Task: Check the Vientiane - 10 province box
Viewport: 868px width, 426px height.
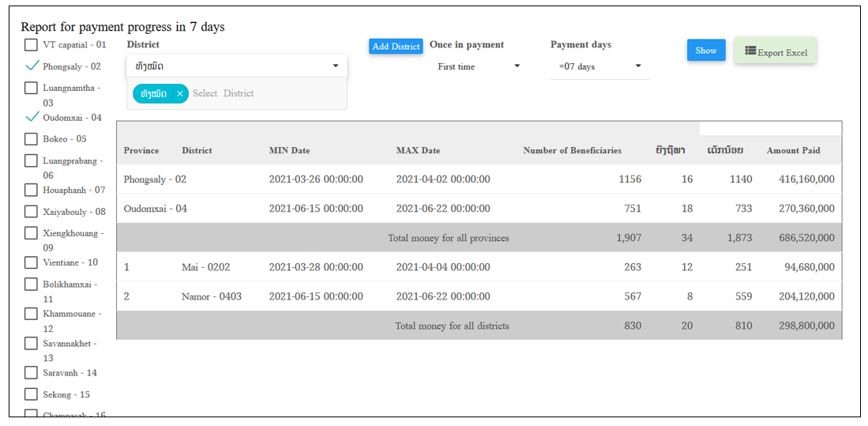Action: pyautogui.click(x=31, y=262)
